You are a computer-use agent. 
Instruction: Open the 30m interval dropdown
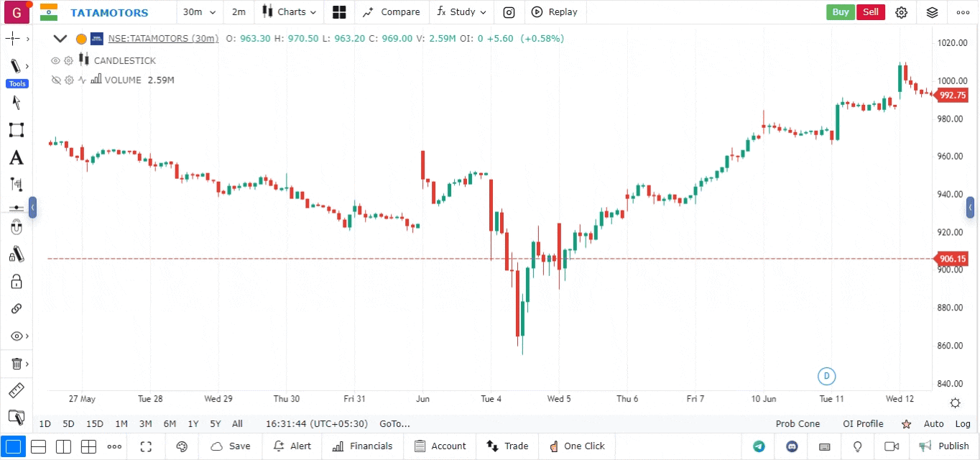pyautogui.click(x=199, y=12)
